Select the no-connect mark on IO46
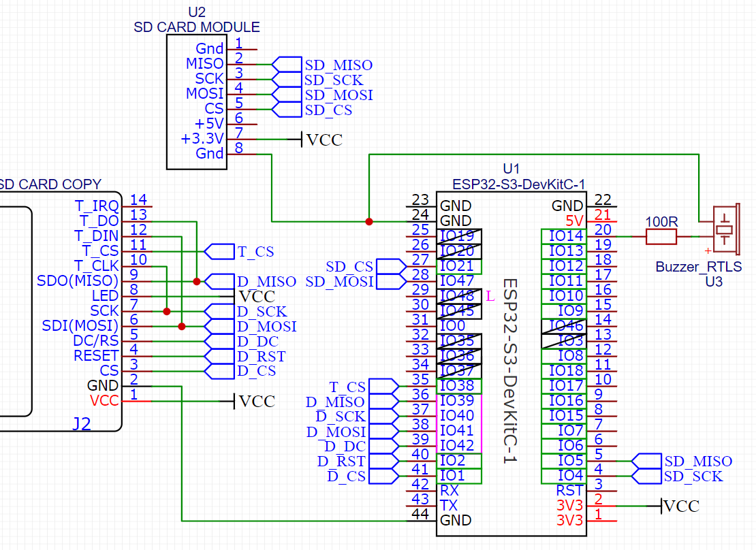Viewport: 756px width, 550px height. [x=564, y=326]
